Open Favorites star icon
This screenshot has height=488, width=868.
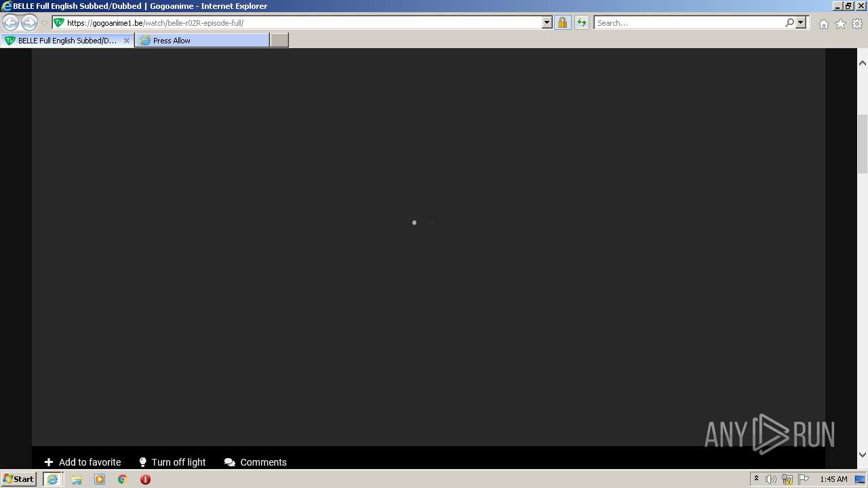(x=840, y=24)
